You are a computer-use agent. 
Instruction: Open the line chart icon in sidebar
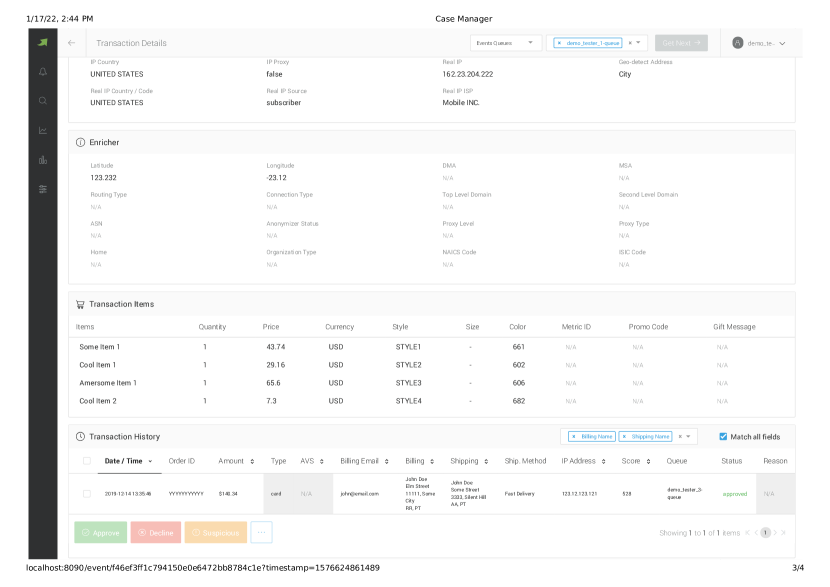[43, 130]
